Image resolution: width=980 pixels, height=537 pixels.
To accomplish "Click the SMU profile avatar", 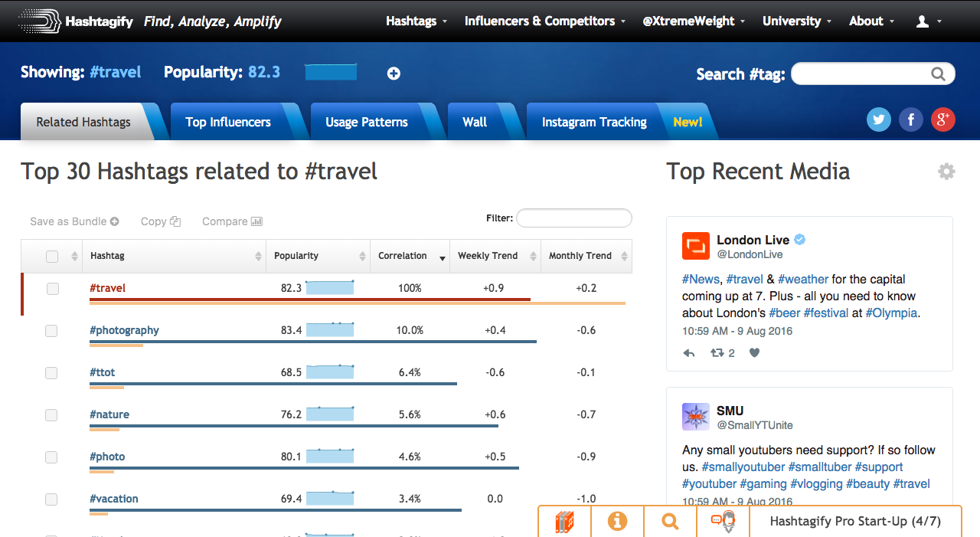I will (696, 417).
